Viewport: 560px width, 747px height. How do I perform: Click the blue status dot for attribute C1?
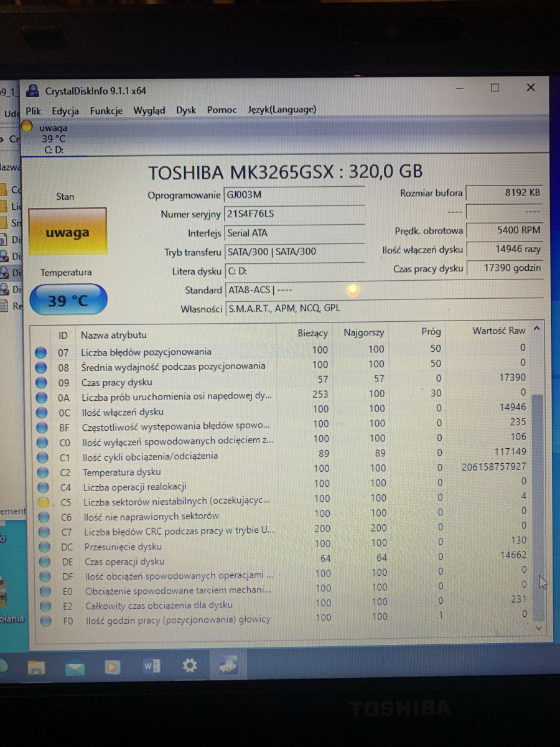[43, 458]
